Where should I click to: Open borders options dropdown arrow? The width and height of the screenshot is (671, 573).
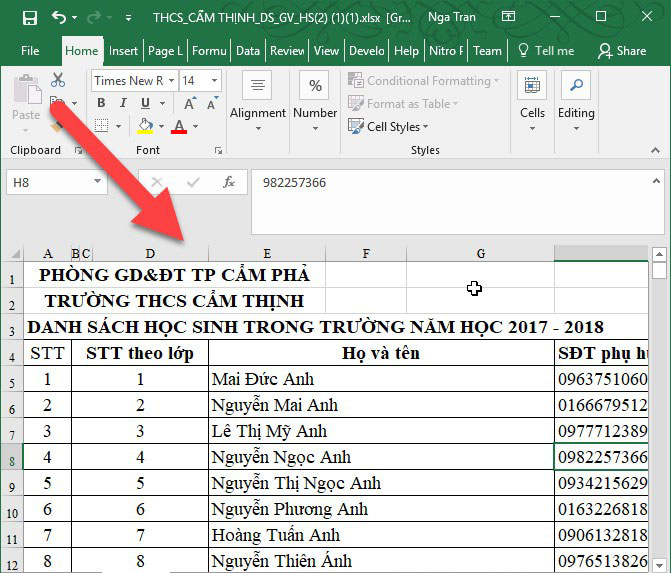pyautogui.click(x=119, y=126)
